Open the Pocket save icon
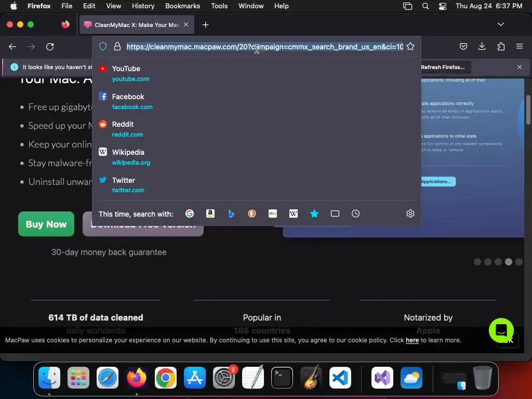This screenshot has height=399, width=532. coord(463,46)
